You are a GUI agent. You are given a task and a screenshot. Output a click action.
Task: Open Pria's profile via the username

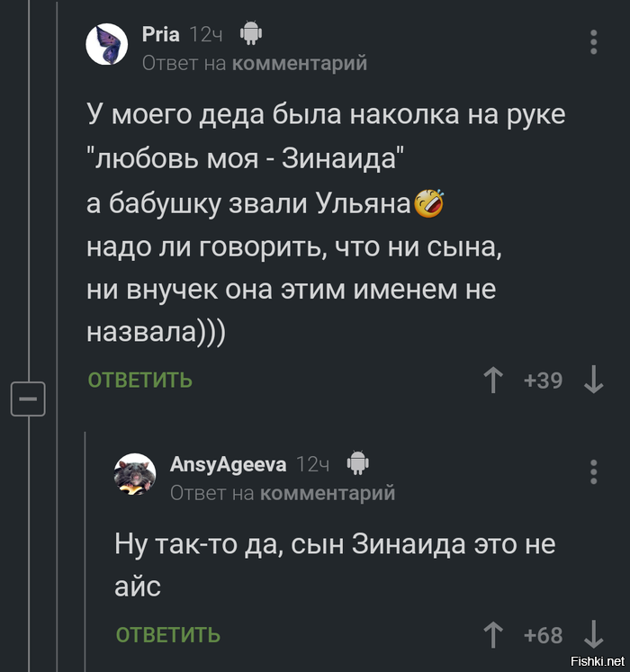(x=161, y=34)
